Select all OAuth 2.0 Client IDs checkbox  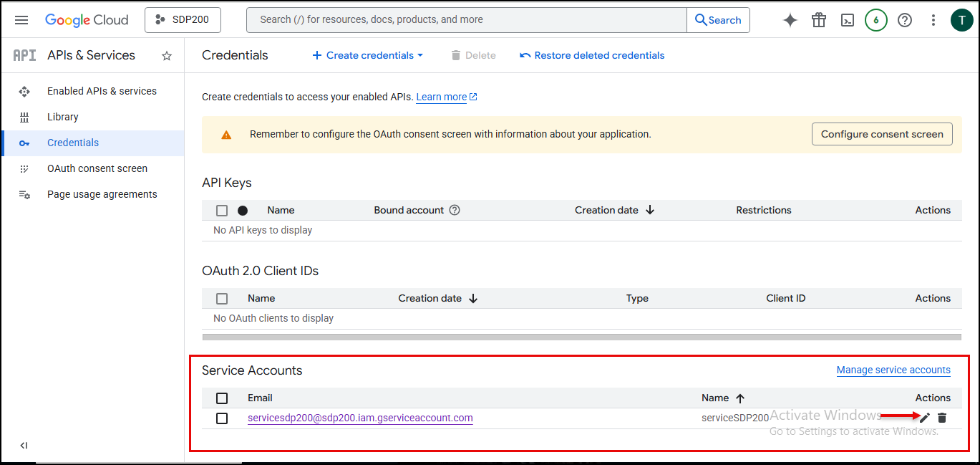[x=222, y=299]
